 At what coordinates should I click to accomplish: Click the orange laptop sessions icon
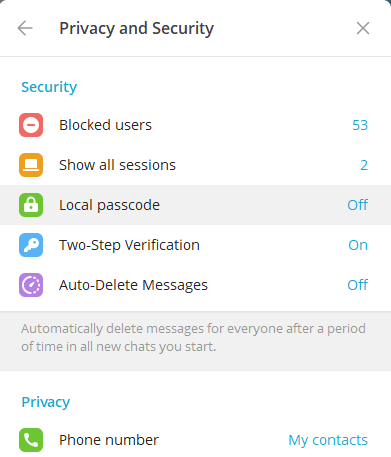tap(31, 165)
